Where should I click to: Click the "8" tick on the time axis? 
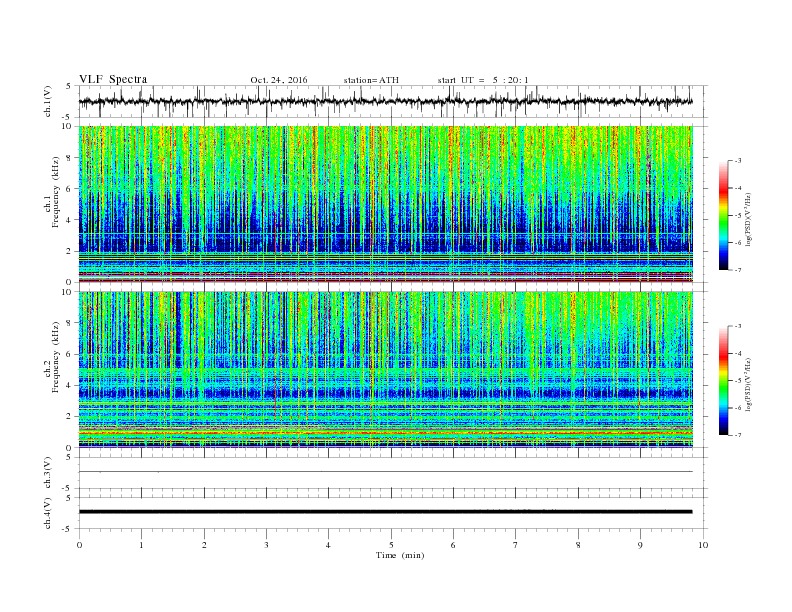pos(578,545)
